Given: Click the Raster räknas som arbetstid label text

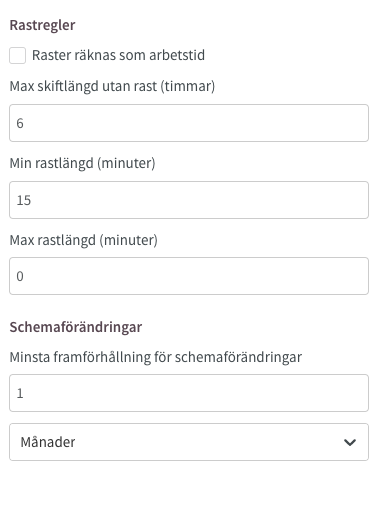Looking at the screenshot, I should pos(118,55).
